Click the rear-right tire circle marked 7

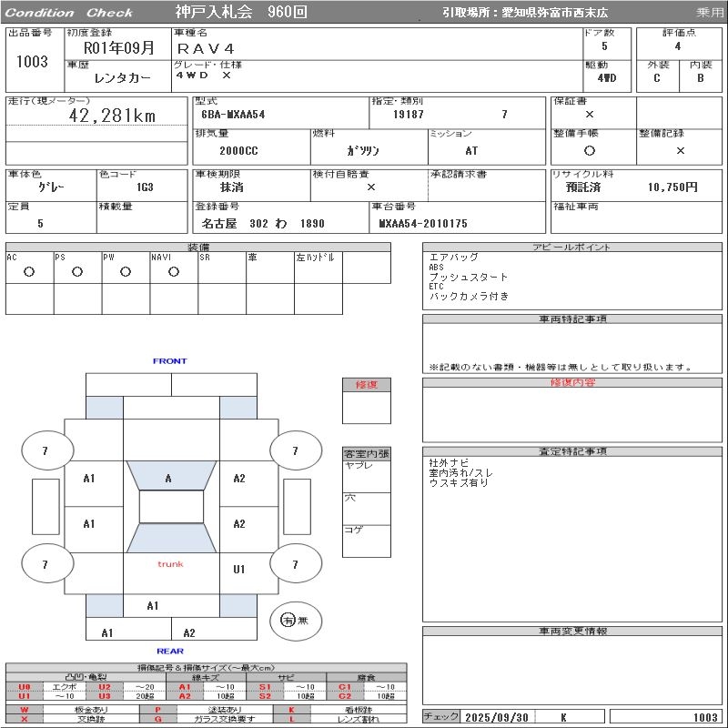[295, 564]
